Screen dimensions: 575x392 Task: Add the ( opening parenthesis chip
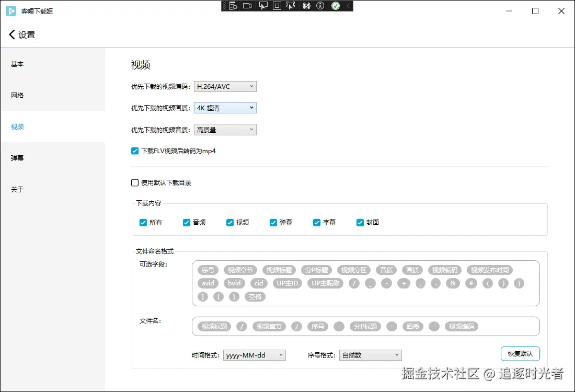click(x=487, y=283)
